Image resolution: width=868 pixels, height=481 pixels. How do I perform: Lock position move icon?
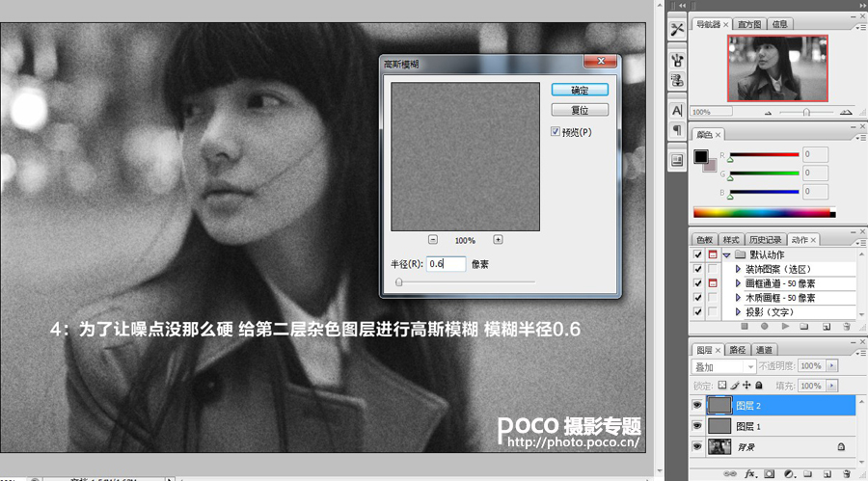point(746,386)
